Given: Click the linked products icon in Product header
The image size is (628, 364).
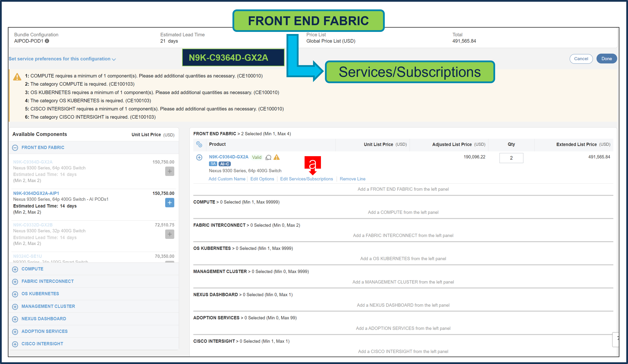Looking at the screenshot, I should coord(199,144).
